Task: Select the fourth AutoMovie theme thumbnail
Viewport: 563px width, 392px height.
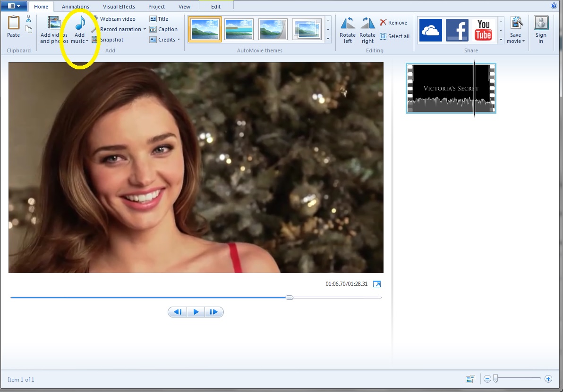Action: (307, 29)
